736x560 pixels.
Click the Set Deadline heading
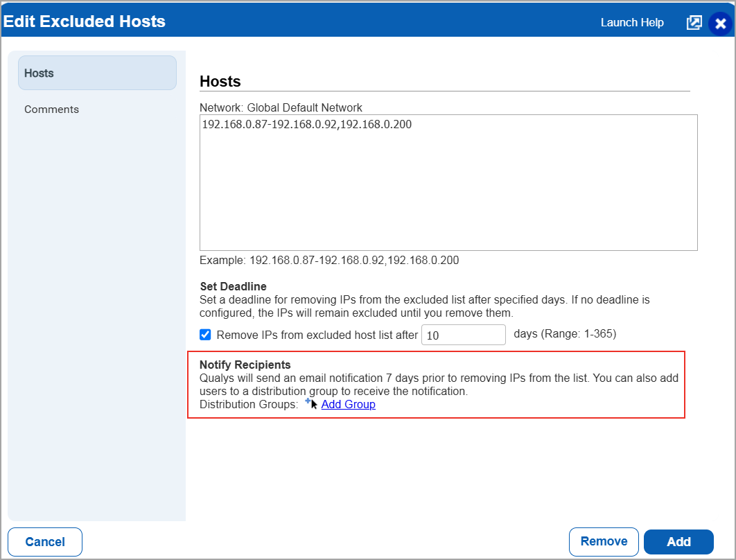[233, 286]
